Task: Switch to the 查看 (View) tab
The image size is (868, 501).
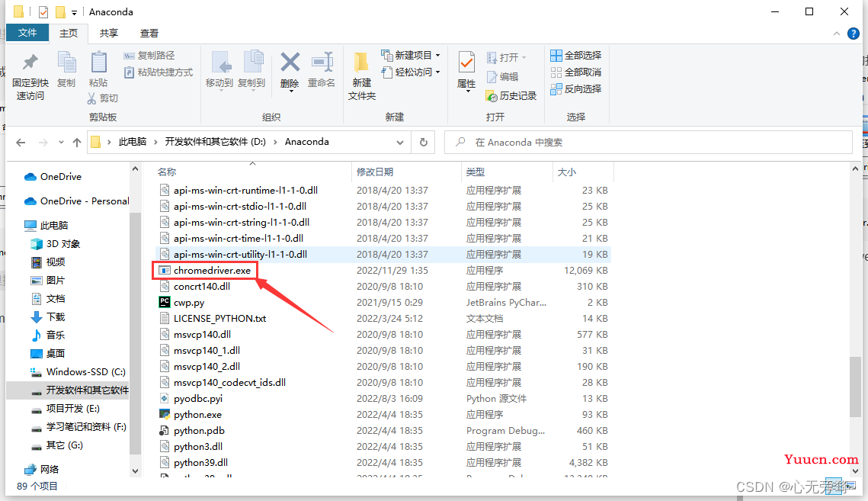Action: (x=149, y=34)
